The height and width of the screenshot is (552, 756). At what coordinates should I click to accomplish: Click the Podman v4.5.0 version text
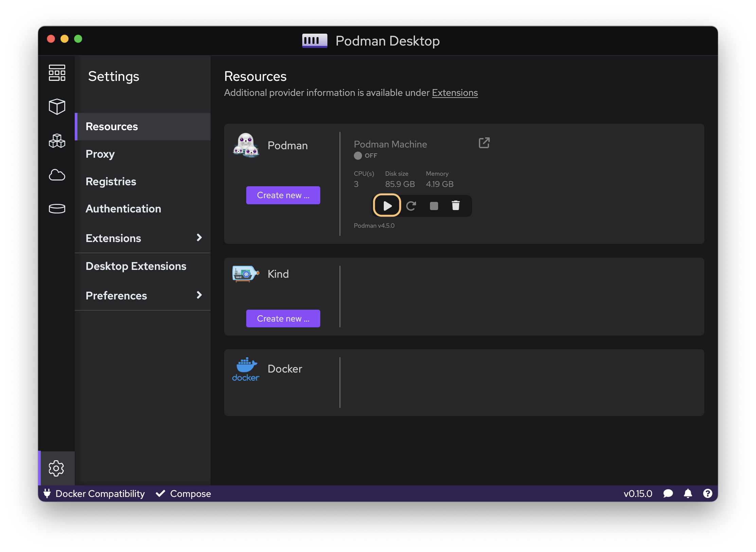(x=374, y=226)
